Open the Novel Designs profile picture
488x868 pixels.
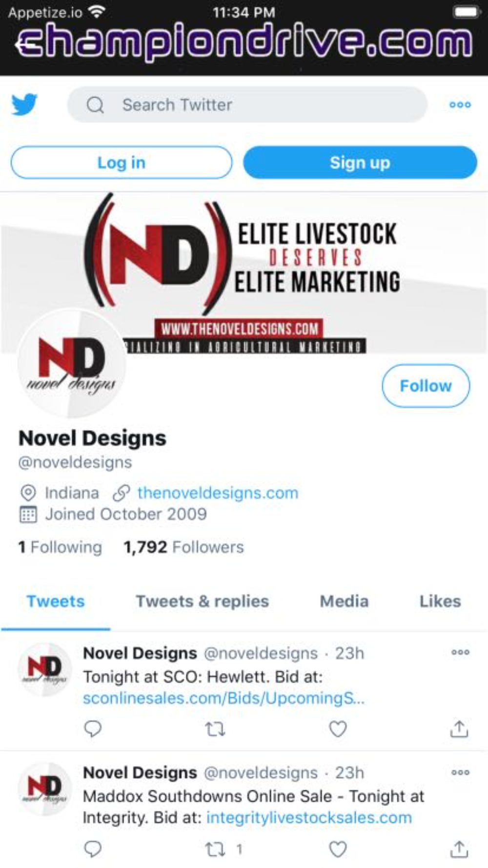(x=72, y=364)
